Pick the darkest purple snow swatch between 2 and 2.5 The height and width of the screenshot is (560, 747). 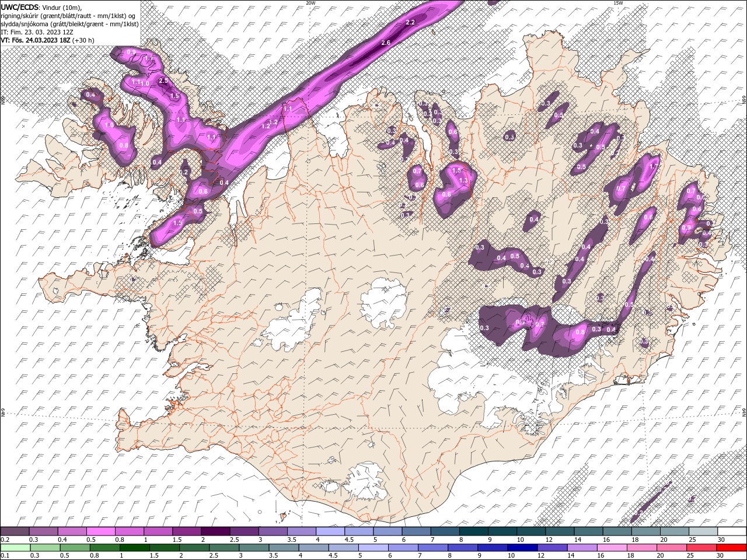(215, 531)
